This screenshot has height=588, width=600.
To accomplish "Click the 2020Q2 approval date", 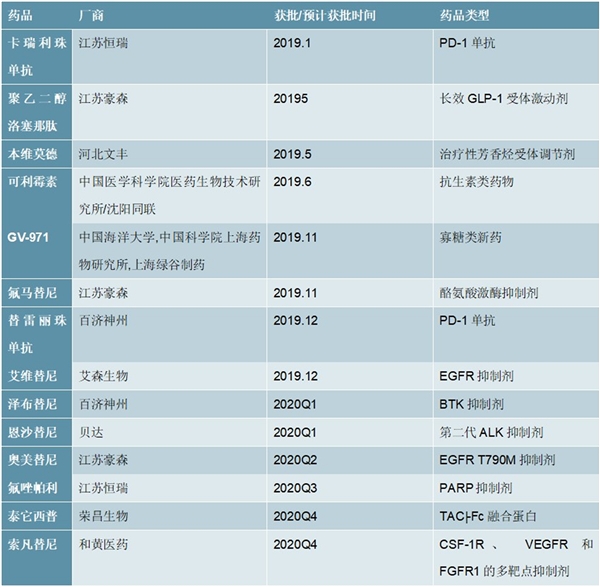I will (295, 460).
